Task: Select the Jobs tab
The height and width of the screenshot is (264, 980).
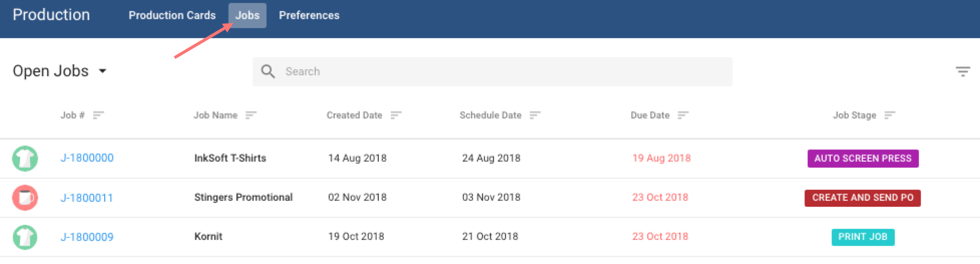Action: pyautogui.click(x=248, y=16)
